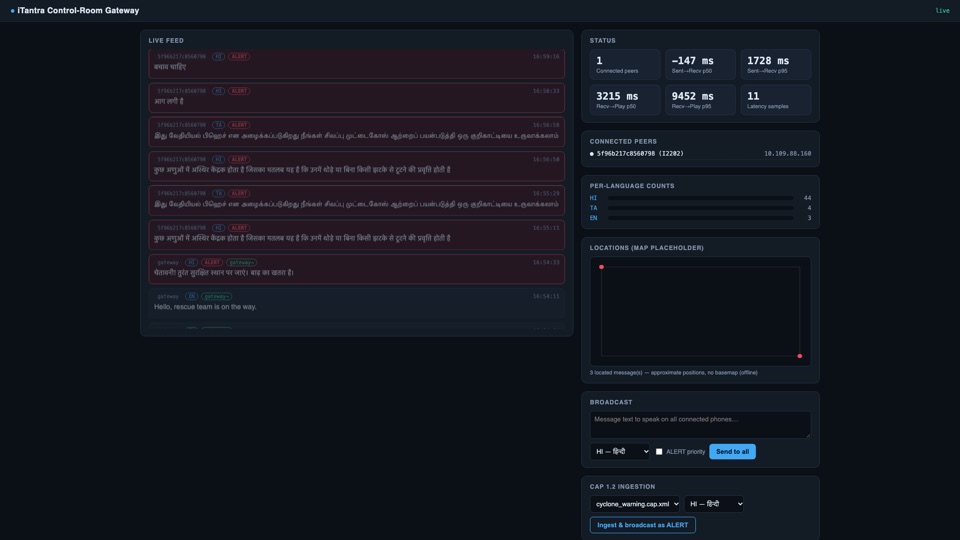Click gateway→ badge on the 16:54:33 message
Screen dimensions: 960x540
pyautogui.click(x=241, y=262)
